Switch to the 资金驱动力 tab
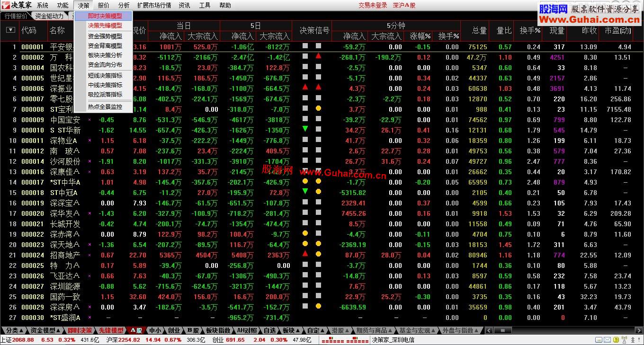The width and height of the screenshot is (644, 345). pyautogui.click(x=49, y=16)
